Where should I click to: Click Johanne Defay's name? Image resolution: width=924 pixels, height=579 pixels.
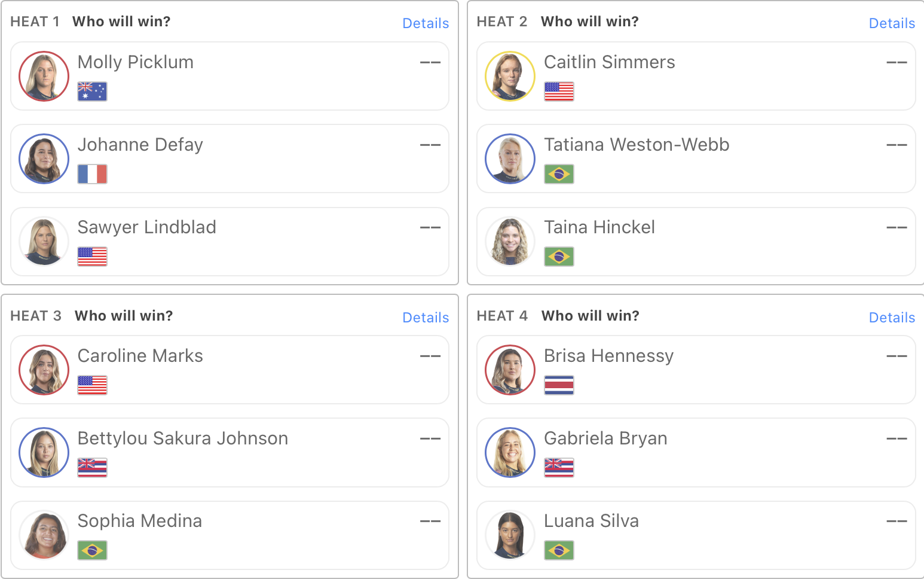pyautogui.click(x=140, y=145)
